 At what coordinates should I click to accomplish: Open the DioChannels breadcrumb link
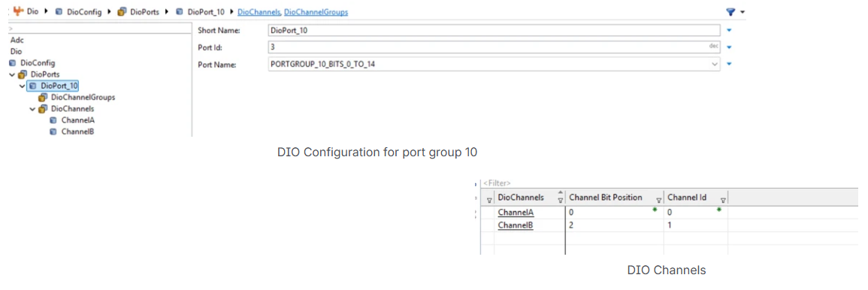pyautogui.click(x=259, y=11)
